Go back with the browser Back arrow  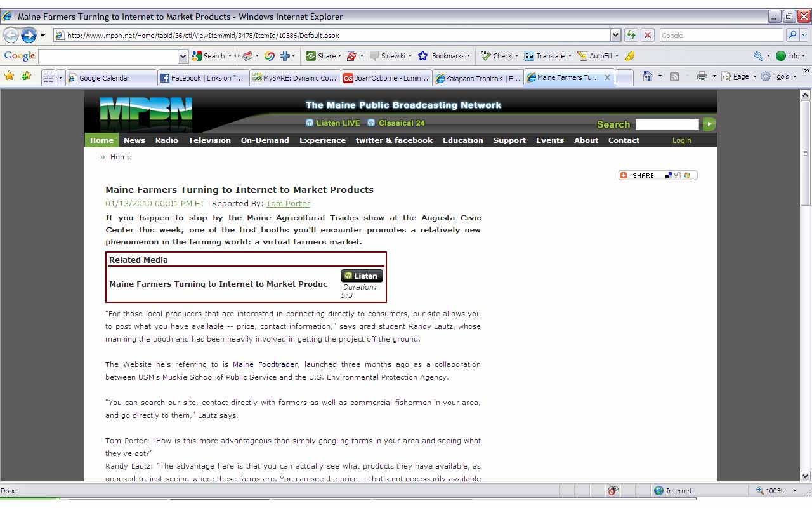click(x=11, y=36)
